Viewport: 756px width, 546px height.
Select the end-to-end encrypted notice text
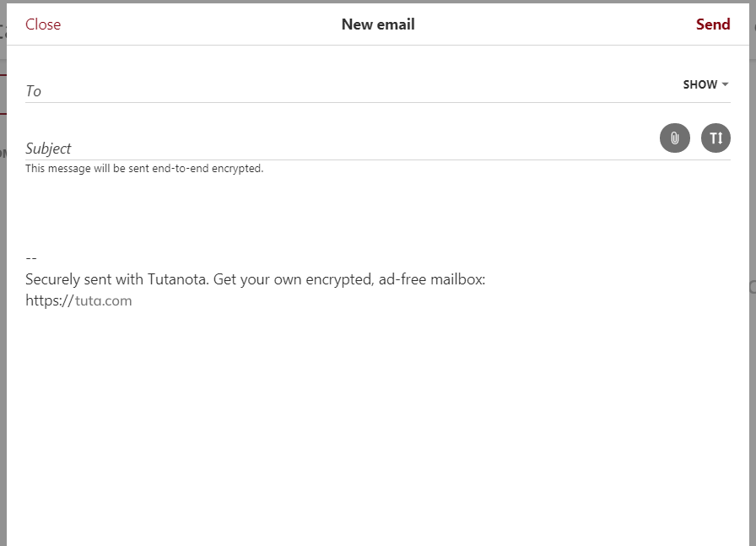click(144, 168)
